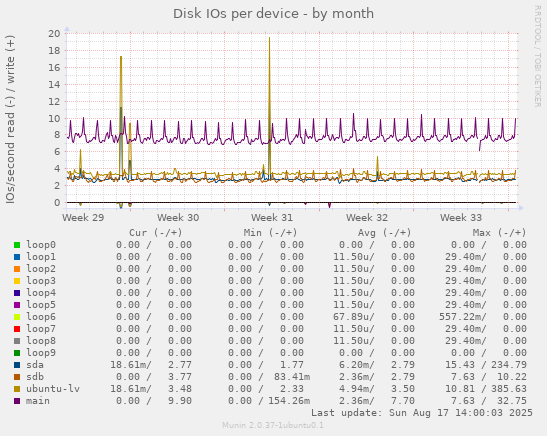
Task: Click the Avg (-/+) column header
Action: [385, 233]
